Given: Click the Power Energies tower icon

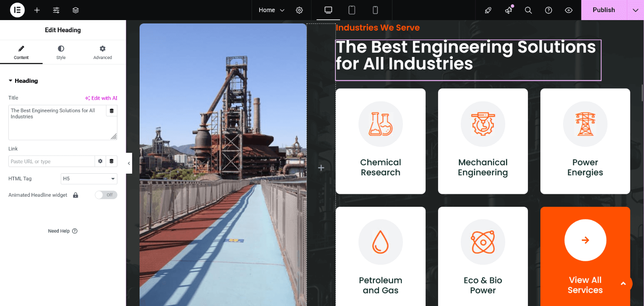Looking at the screenshot, I should point(585,123).
